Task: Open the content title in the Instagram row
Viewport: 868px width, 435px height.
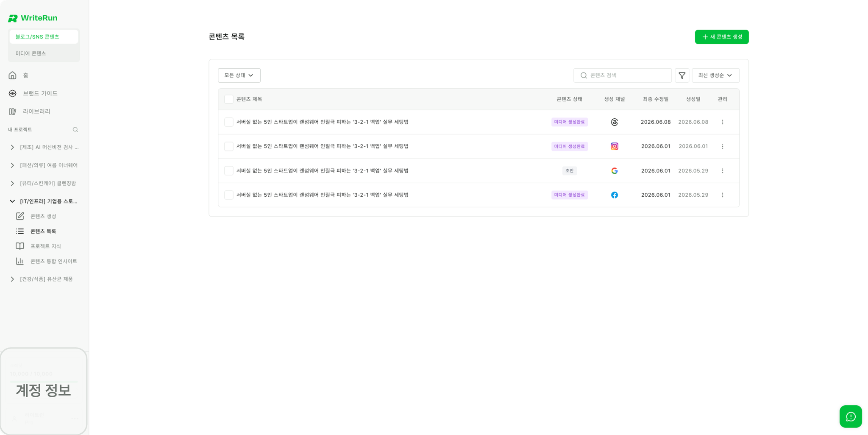Action: 323,146
